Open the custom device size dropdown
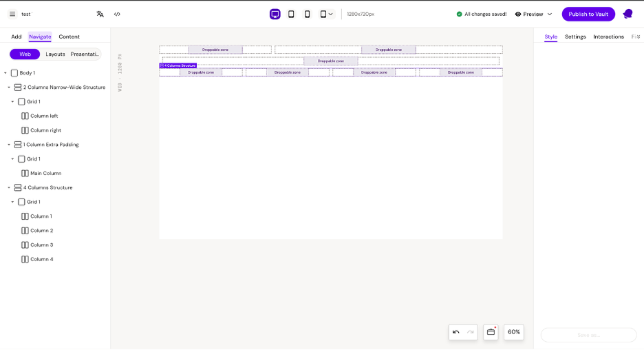This screenshot has width=644, height=350. tap(327, 14)
